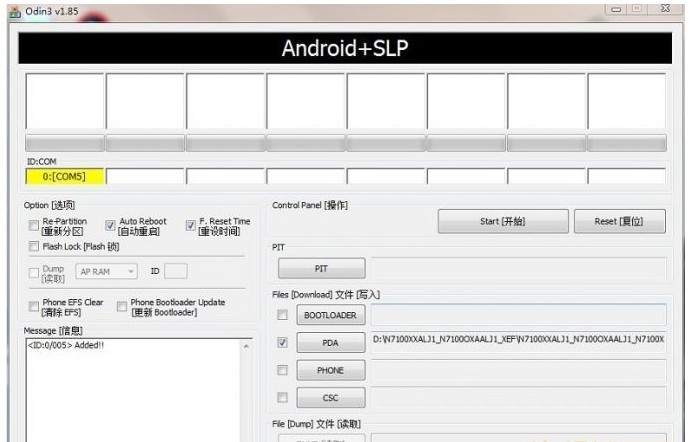Image resolution: width=699 pixels, height=442 pixels.
Task: Enable Phone Bootloader Update checkbox
Action: click(x=122, y=306)
